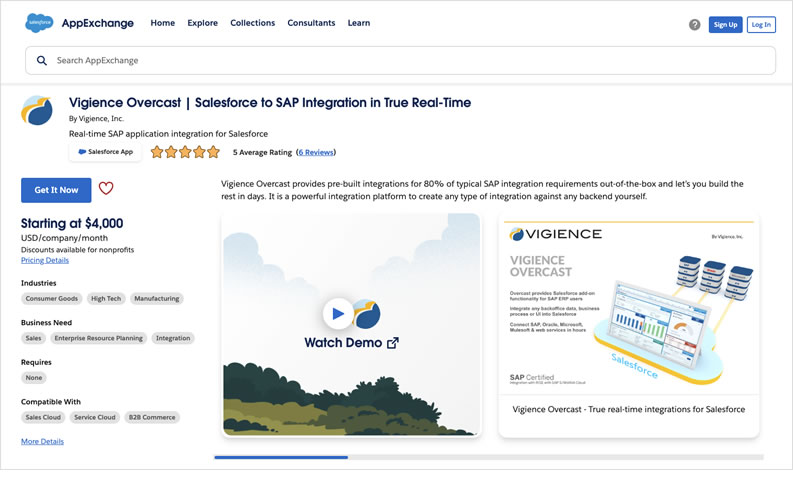This screenshot has width=793, height=481.
Task: Open the Learn menu
Action: click(x=359, y=23)
